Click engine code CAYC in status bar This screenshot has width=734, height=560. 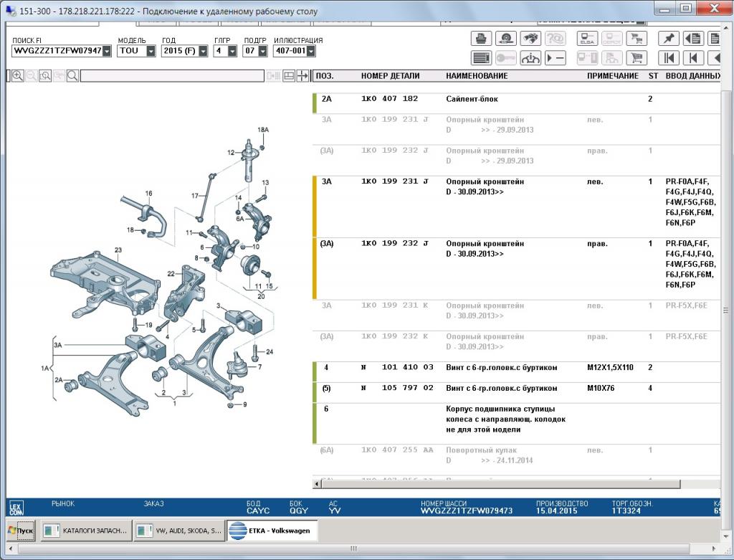[x=258, y=511]
